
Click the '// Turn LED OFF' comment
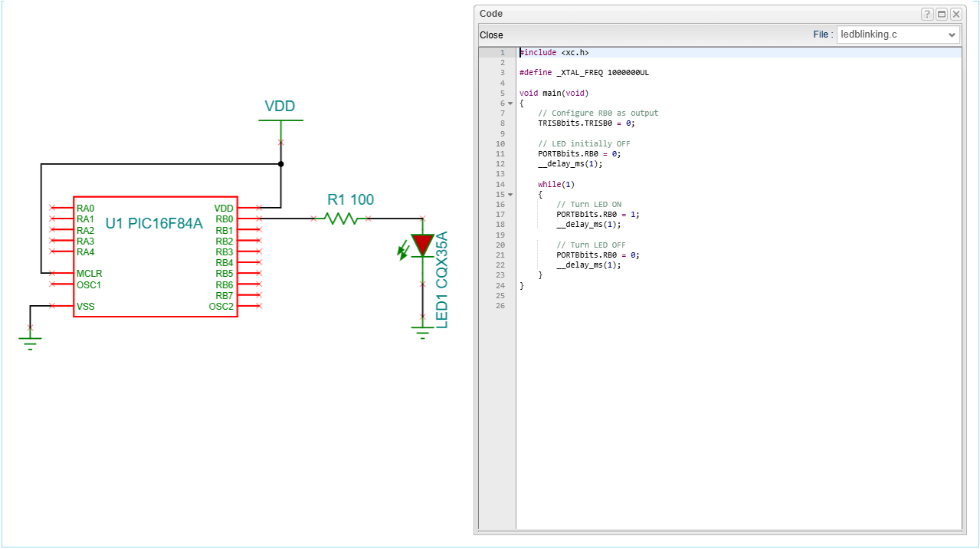tap(591, 245)
